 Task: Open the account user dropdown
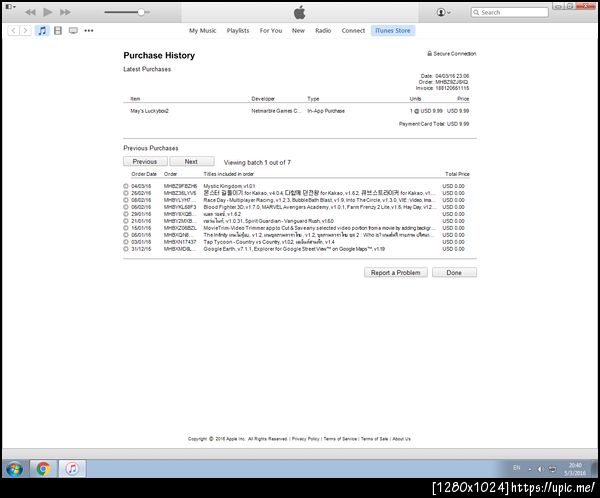pyautogui.click(x=443, y=12)
